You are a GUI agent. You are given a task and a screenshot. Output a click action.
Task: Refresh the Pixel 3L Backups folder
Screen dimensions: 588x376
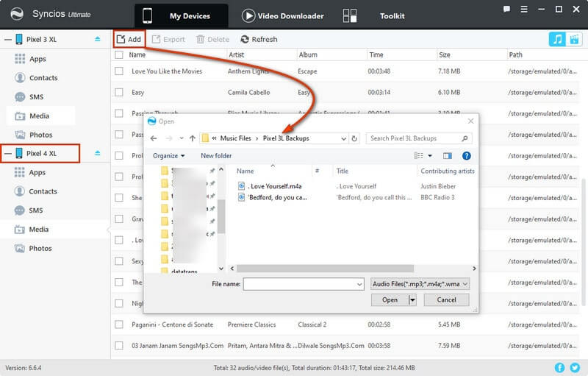[x=354, y=138]
